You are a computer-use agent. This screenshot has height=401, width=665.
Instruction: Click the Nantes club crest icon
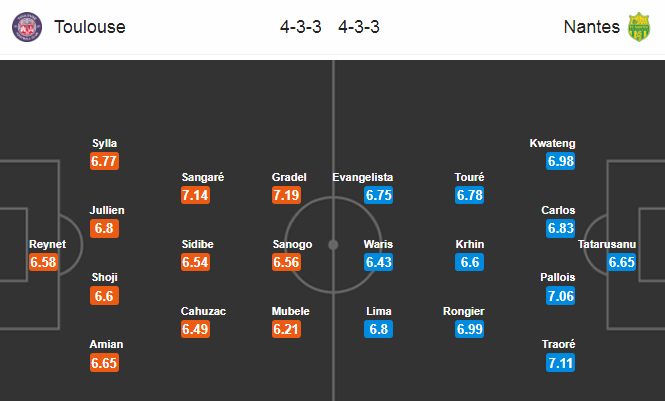pyautogui.click(x=639, y=27)
